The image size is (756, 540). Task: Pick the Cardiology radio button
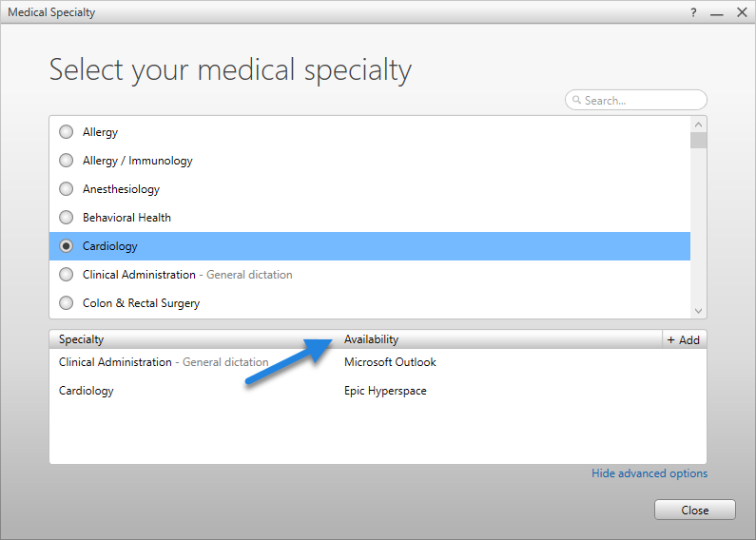(66, 246)
